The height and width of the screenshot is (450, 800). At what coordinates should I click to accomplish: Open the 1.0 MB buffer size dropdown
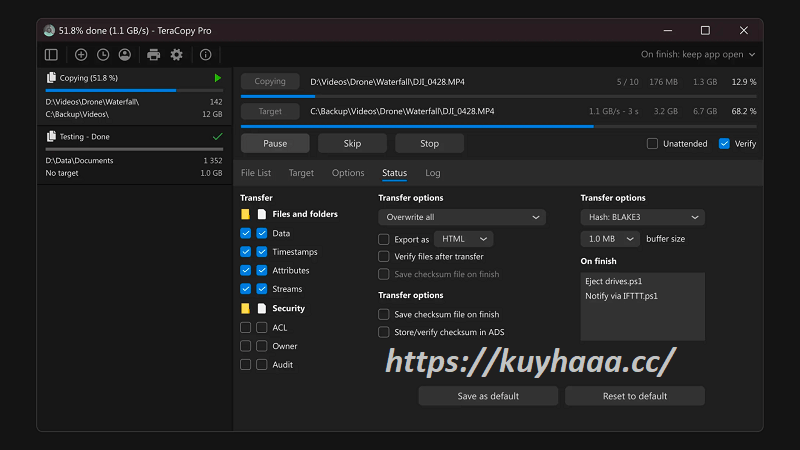point(610,239)
